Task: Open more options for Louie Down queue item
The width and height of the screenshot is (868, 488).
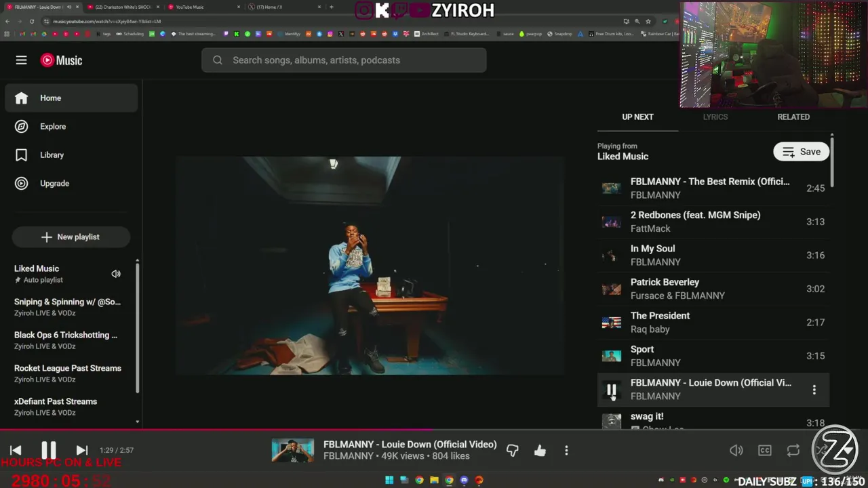Action: click(814, 390)
